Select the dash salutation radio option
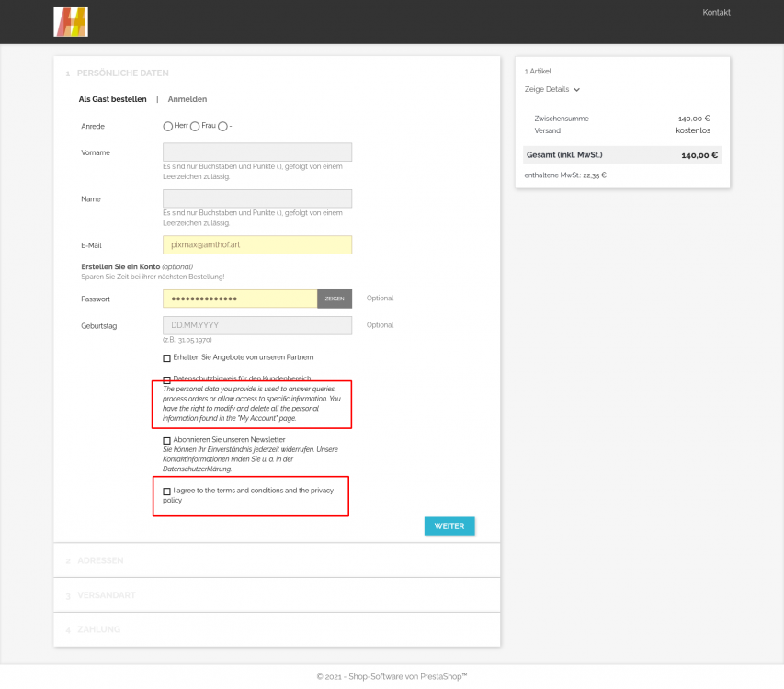Viewport: 784px width, 689px height. (x=222, y=127)
